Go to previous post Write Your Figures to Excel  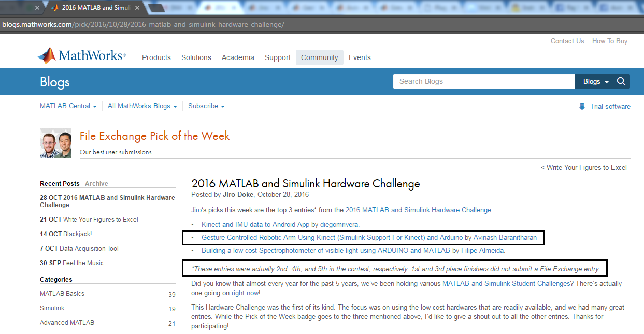coord(584,167)
